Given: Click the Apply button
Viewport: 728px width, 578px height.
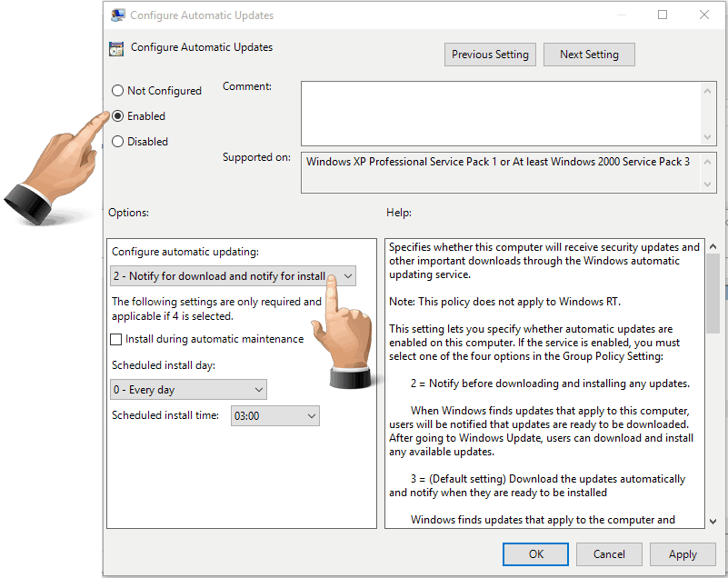Looking at the screenshot, I should coord(683,554).
